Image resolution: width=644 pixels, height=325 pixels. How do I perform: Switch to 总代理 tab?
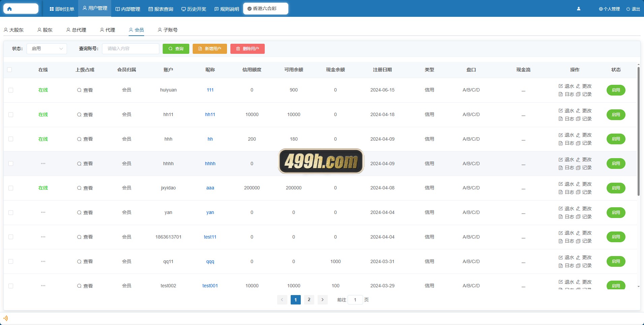click(x=76, y=30)
